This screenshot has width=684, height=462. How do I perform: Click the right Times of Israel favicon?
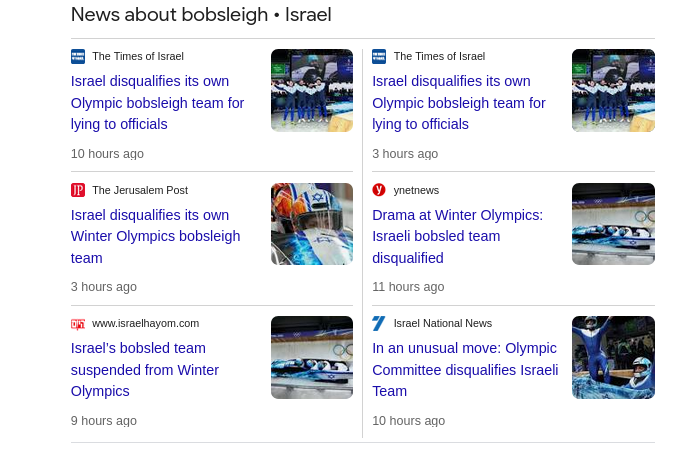click(379, 57)
